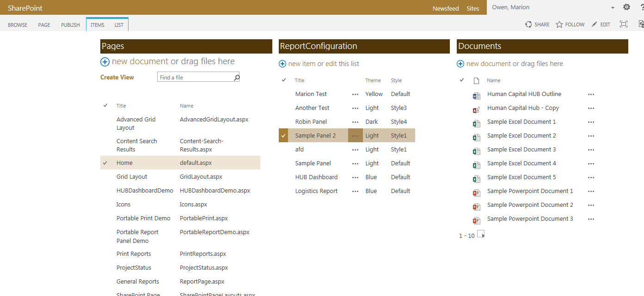Click the next page icon below the Documents list
This screenshot has height=296, width=644.
pyautogui.click(x=481, y=235)
